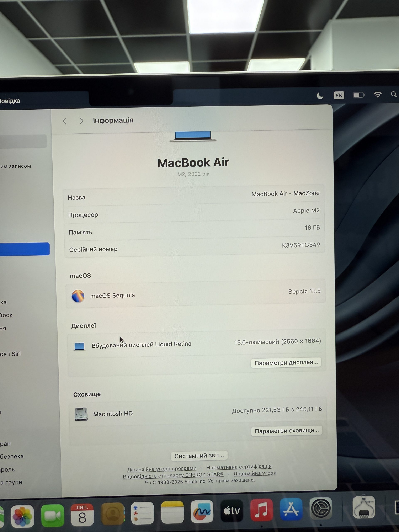Go forward with the right chevron
This screenshot has width=399, height=532.
[81, 121]
